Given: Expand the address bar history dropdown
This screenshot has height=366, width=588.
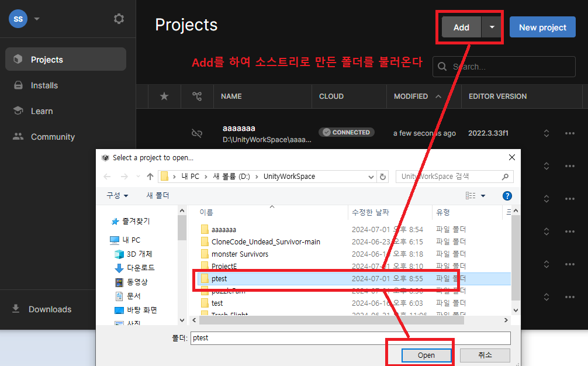Looking at the screenshot, I should click(371, 177).
